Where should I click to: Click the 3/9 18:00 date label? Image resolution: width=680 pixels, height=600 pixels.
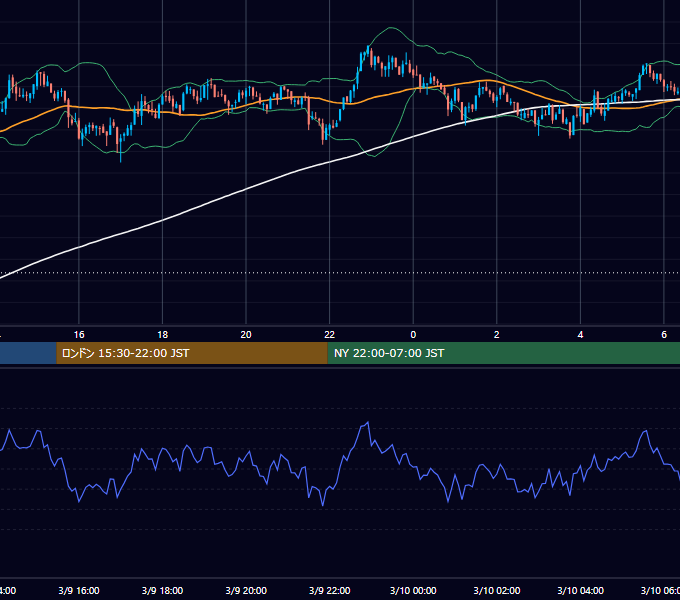click(x=163, y=590)
